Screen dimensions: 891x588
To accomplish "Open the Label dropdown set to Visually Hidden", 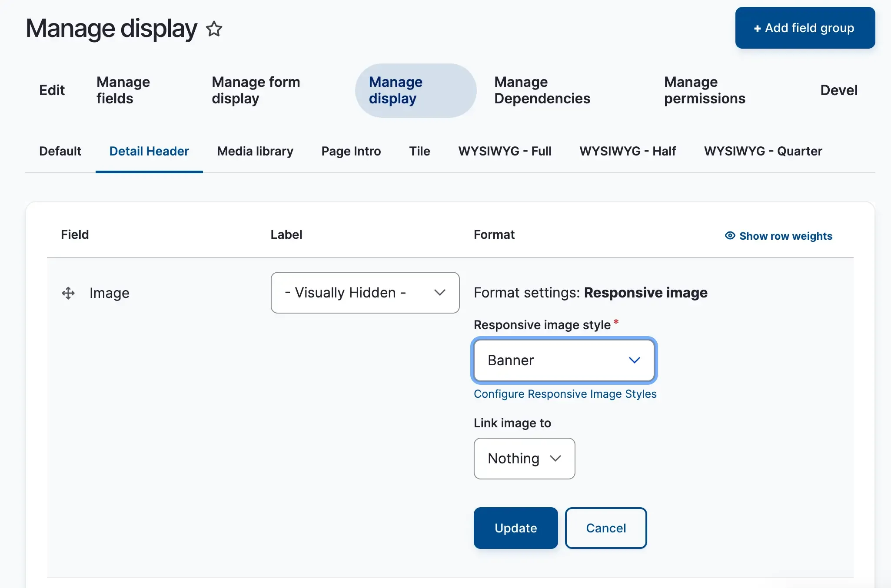I will (365, 293).
